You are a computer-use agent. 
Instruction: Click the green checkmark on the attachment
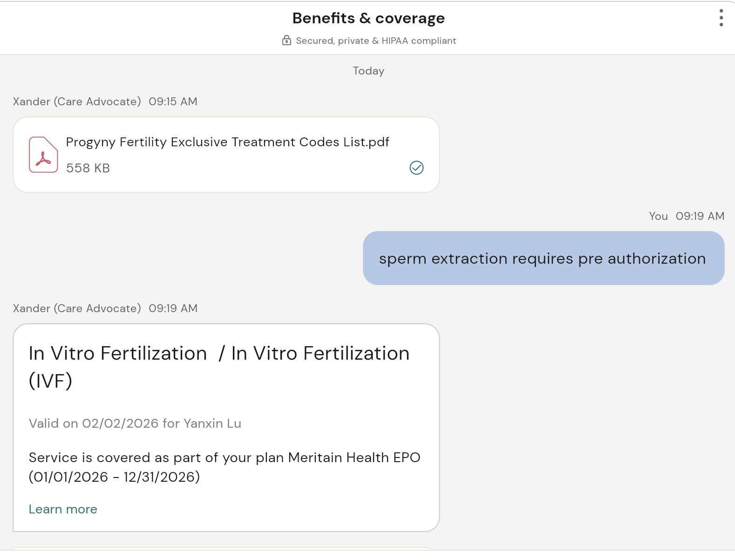416,168
